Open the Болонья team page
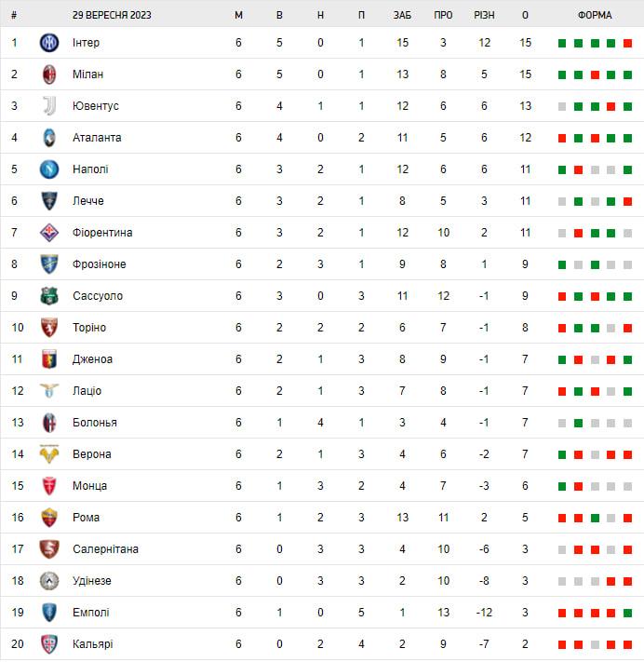 click(x=95, y=423)
